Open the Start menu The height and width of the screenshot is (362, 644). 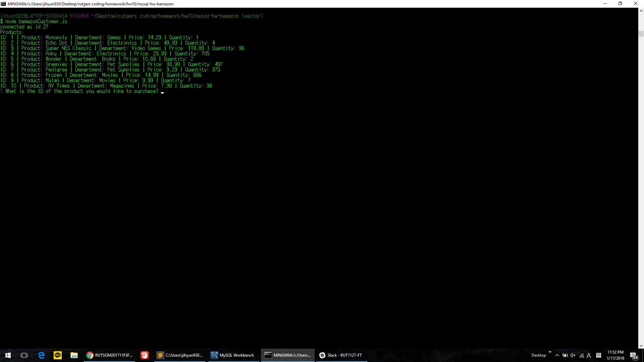tap(8, 355)
